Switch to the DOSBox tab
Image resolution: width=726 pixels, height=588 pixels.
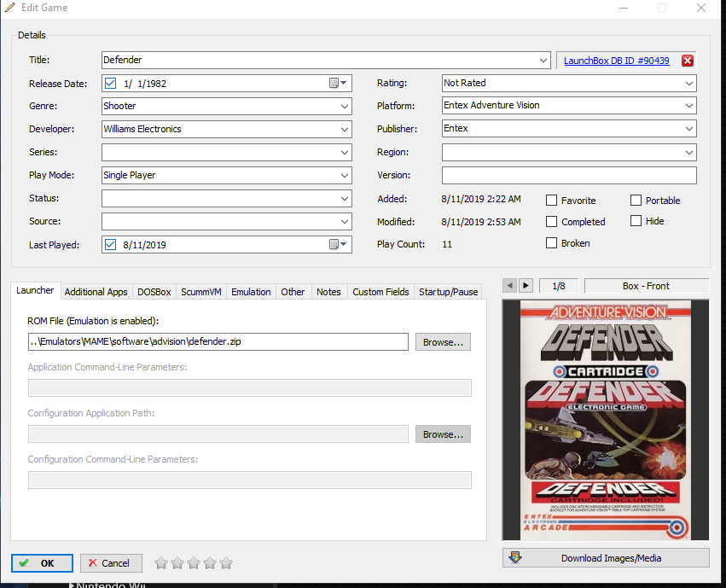tap(154, 292)
